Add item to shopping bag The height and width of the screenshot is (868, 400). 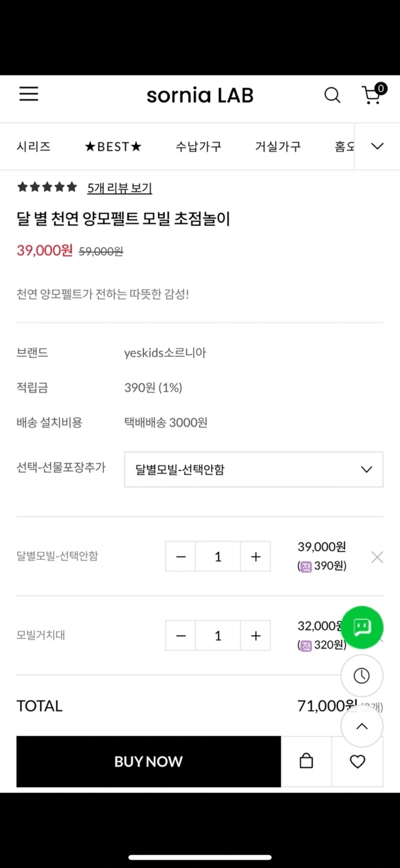coord(306,761)
